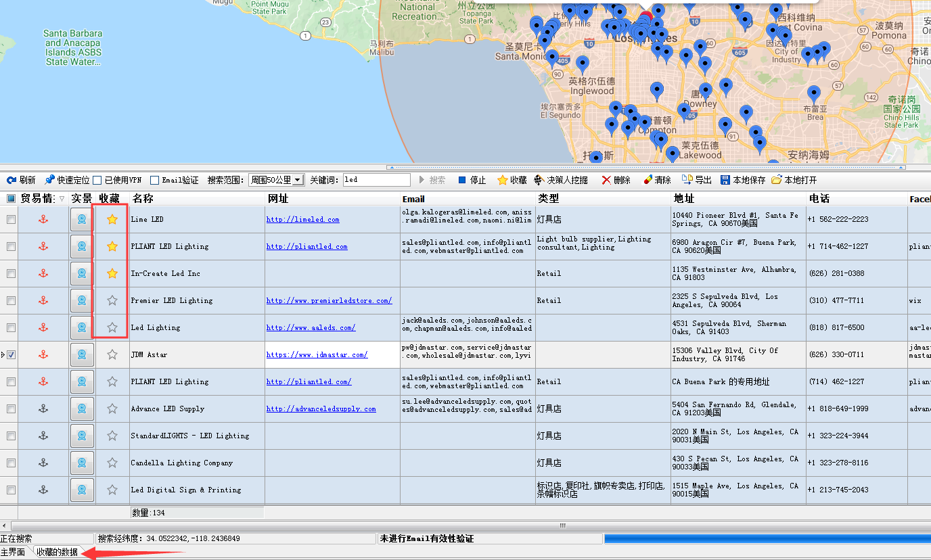Uncheck the JDM Astar row checkbox

[x=11, y=354]
